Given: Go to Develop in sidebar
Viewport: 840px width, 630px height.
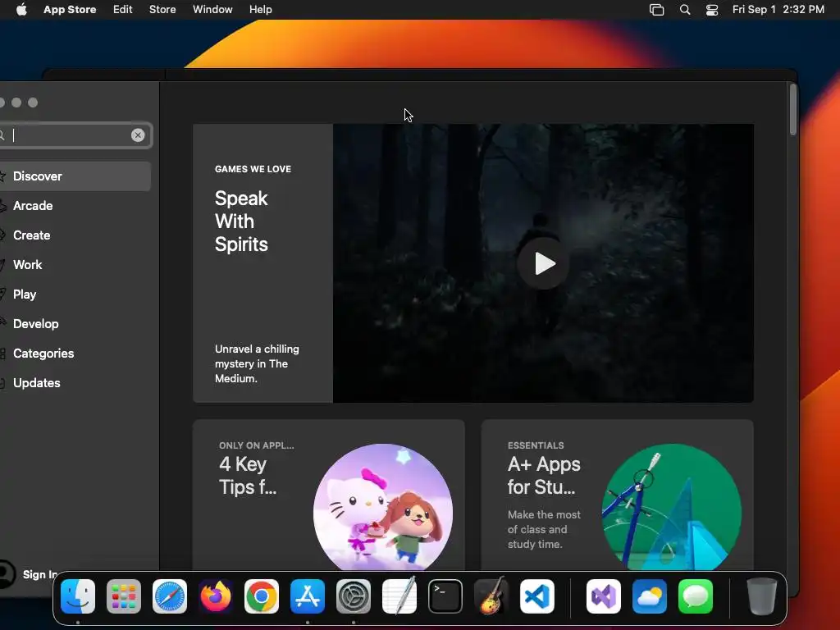Looking at the screenshot, I should click(75, 323).
